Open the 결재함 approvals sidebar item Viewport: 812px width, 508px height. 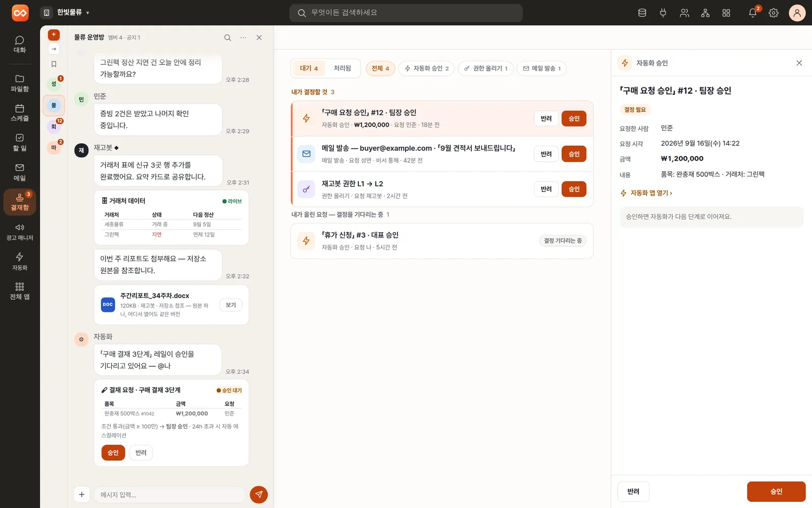point(20,202)
